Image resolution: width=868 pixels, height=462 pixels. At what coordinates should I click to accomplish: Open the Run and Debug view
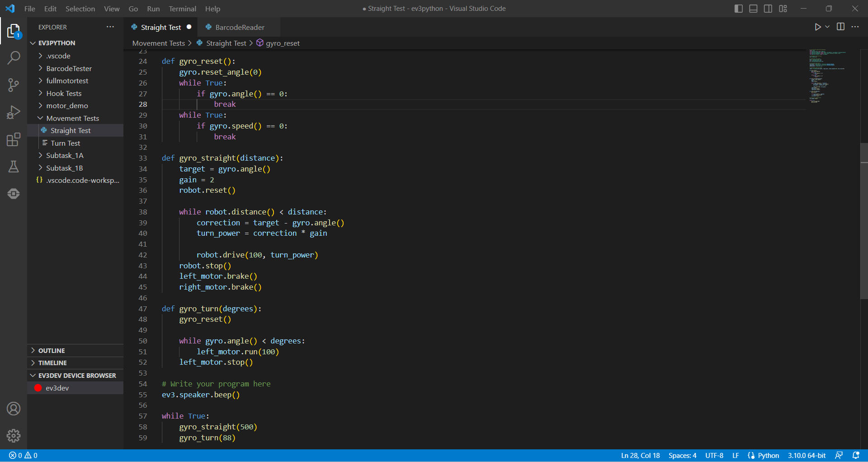pyautogui.click(x=14, y=112)
